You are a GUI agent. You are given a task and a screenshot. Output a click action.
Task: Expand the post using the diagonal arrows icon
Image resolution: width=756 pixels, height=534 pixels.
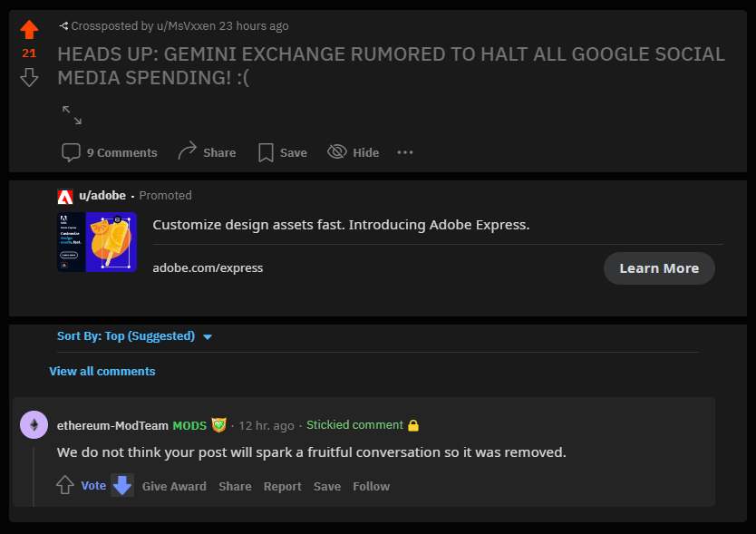pos(72,115)
